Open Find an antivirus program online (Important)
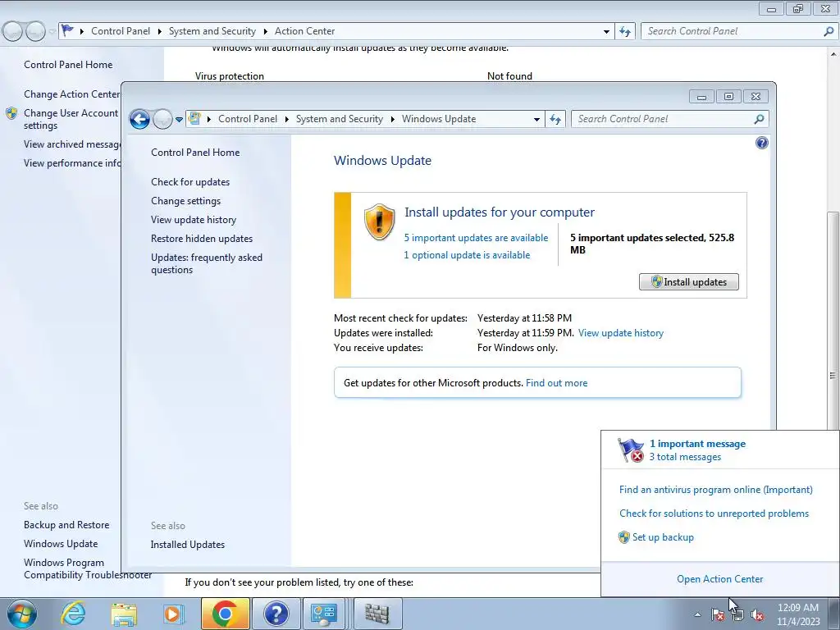The width and height of the screenshot is (840, 630). coord(715,490)
